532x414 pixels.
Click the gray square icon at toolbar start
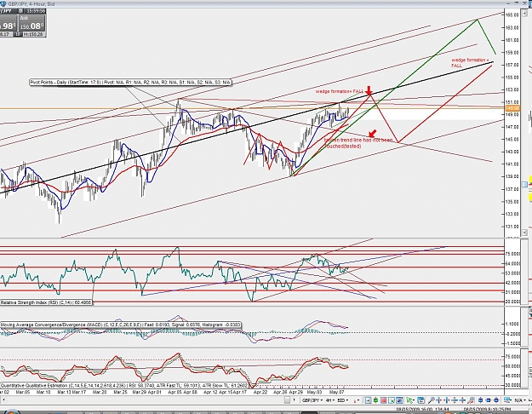point(287,400)
